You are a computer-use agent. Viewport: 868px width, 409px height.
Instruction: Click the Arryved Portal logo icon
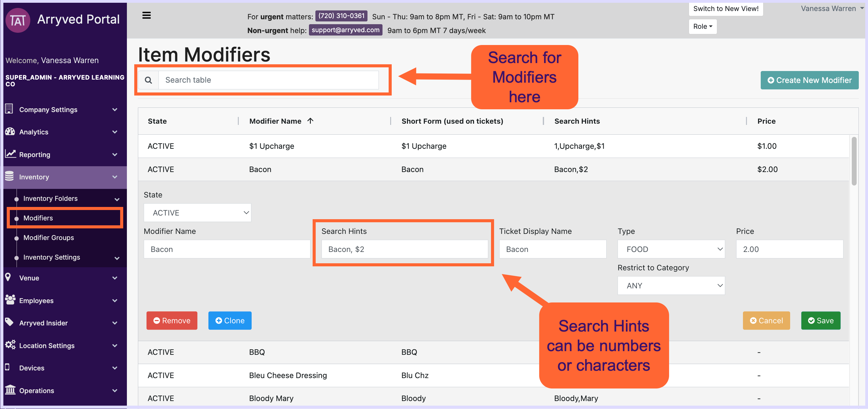point(18,20)
